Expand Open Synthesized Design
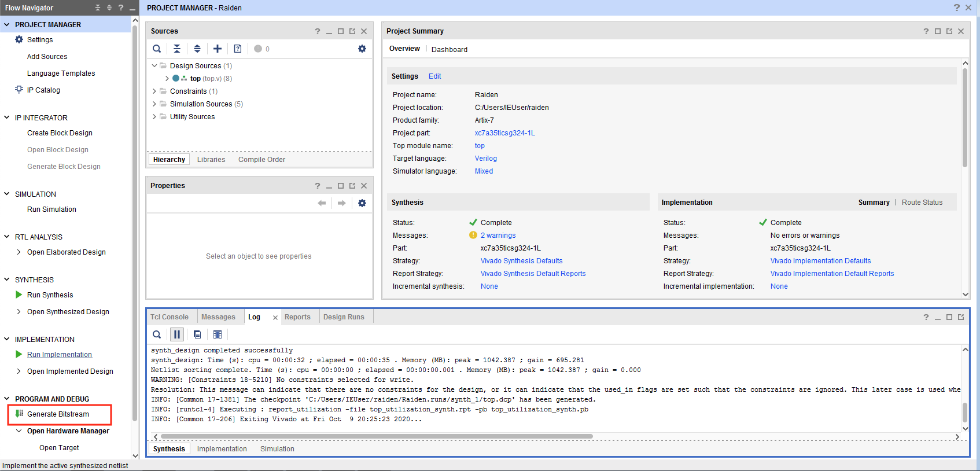Viewport: 980px width, 471px height. (x=19, y=311)
